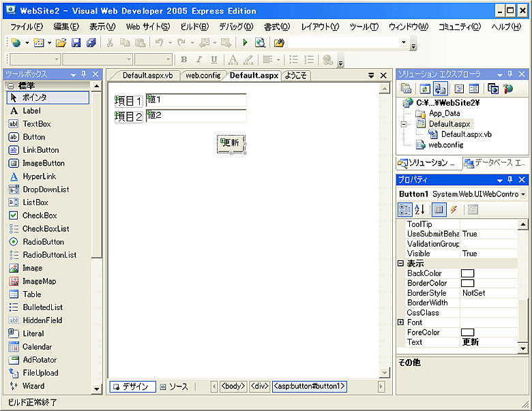Click the Open File folder icon
Image resolution: width=532 pixels, height=411 pixels.
coord(61,43)
